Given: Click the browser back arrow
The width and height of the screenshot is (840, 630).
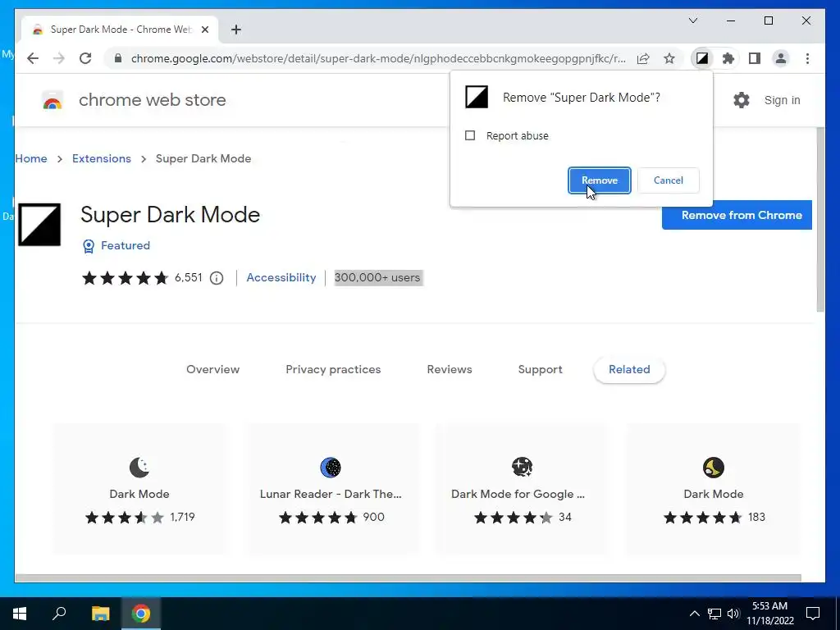Looking at the screenshot, I should click(33, 58).
